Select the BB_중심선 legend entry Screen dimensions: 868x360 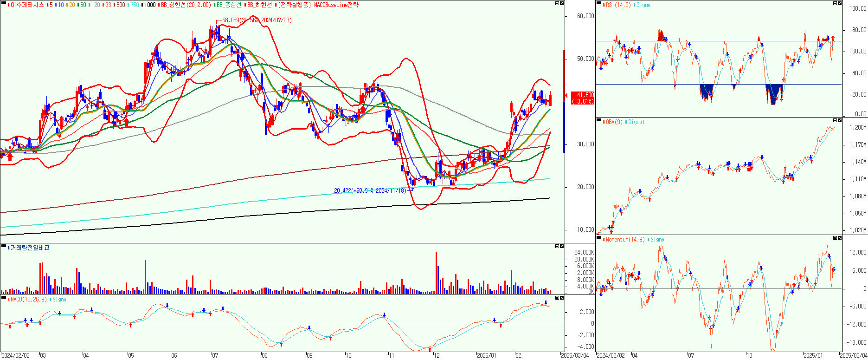click(228, 5)
